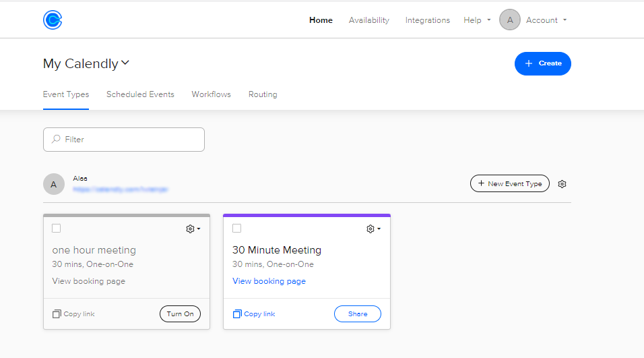Click copy icon on 30 Minute Meeting card
Screen dimensions: 644x358
pos(237,314)
